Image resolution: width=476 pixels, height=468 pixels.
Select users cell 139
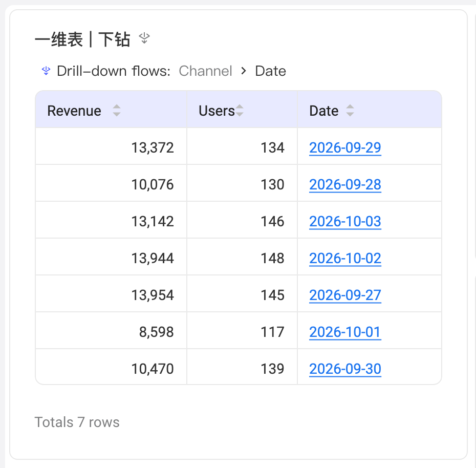pos(242,367)
